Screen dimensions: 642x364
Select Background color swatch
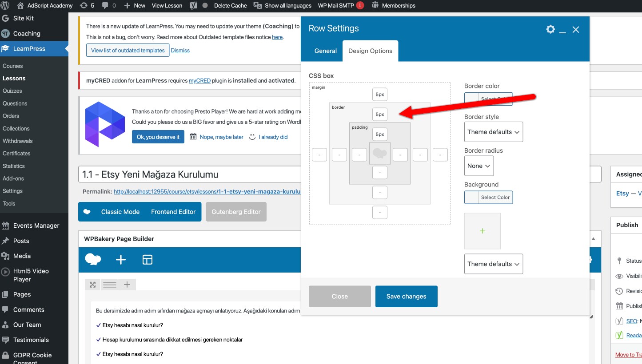(471, 198)
